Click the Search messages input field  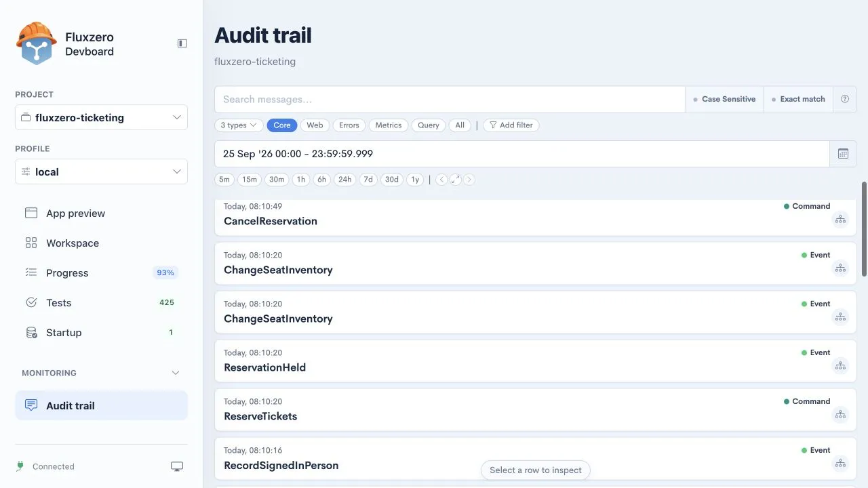click(x=450, y=99)
